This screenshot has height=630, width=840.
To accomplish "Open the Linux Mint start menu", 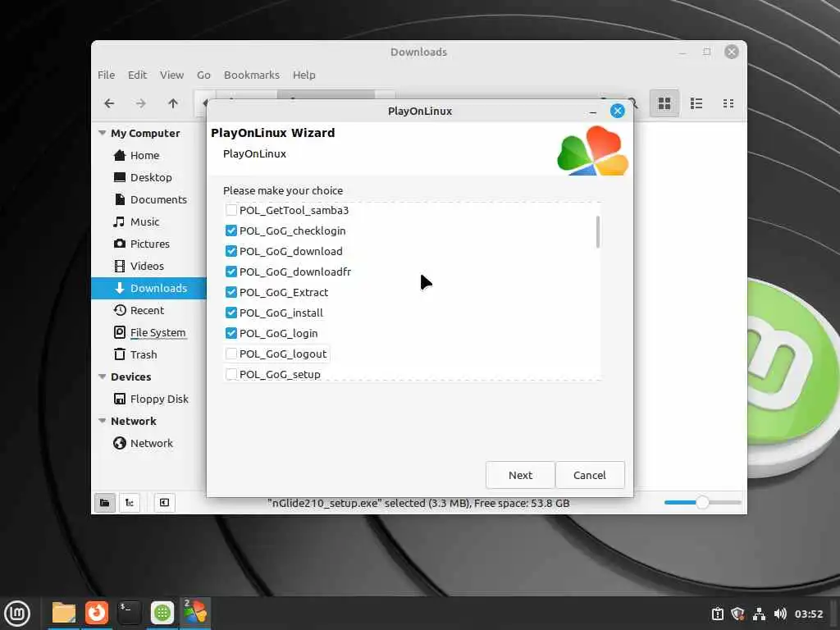I will (x=17, y=614).
